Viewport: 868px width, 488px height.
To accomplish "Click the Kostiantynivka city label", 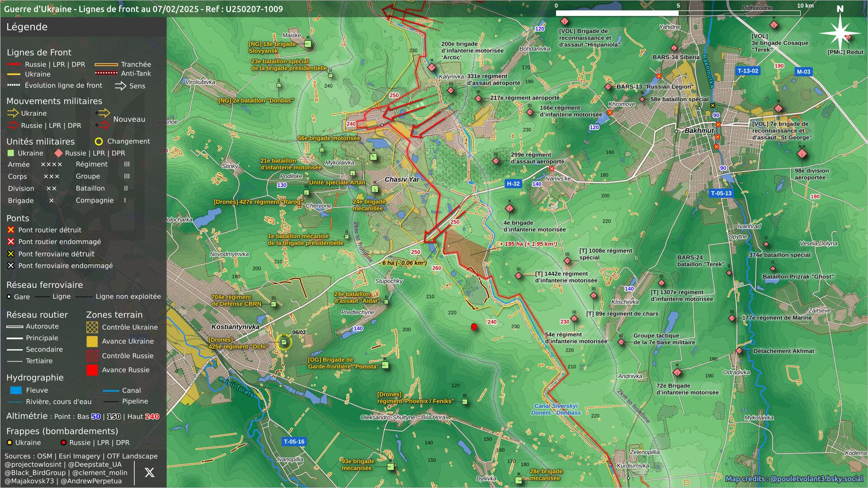I will 236,327.
